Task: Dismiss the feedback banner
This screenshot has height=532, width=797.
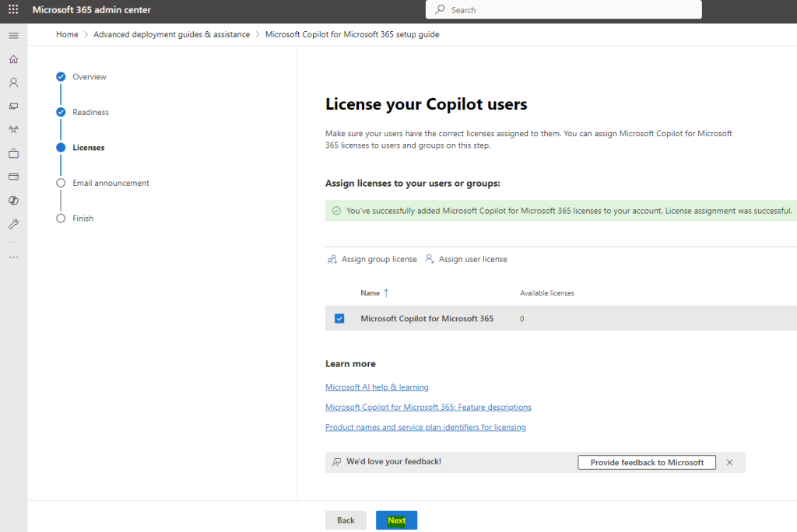Action: point(729,462)
